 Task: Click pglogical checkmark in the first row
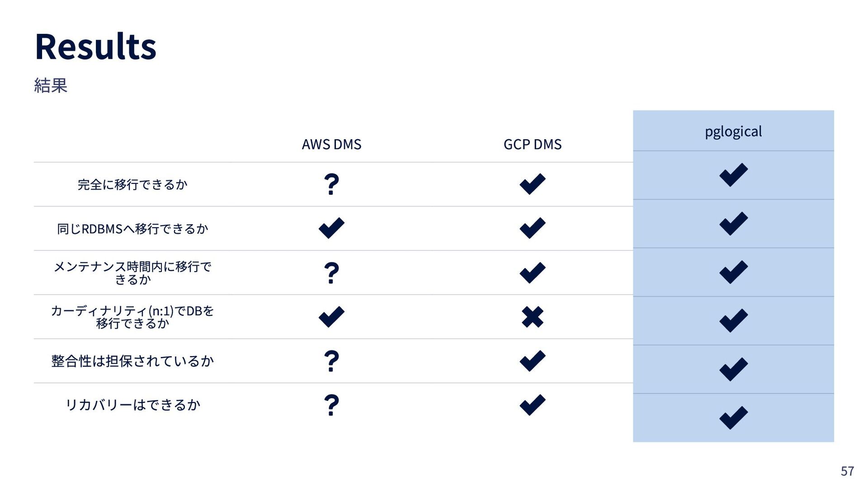pyautogui.click(x=733, y=175)
